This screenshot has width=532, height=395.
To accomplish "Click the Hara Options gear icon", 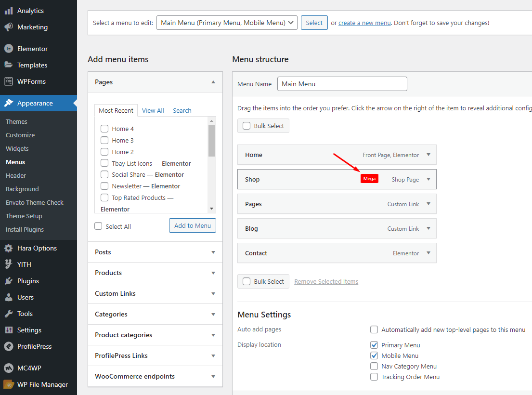I will click(9, 248).
